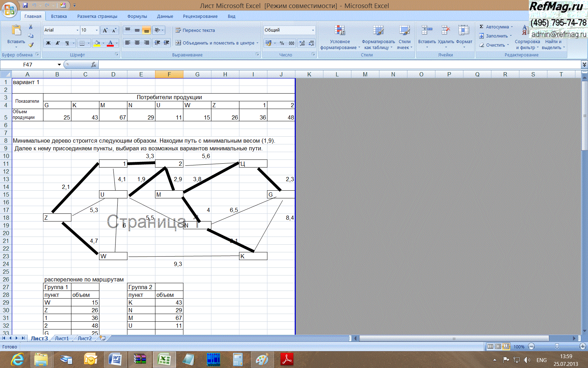Open Excel from the Windows taskbar
The image size is (588, 368).
tap(164, 359)
